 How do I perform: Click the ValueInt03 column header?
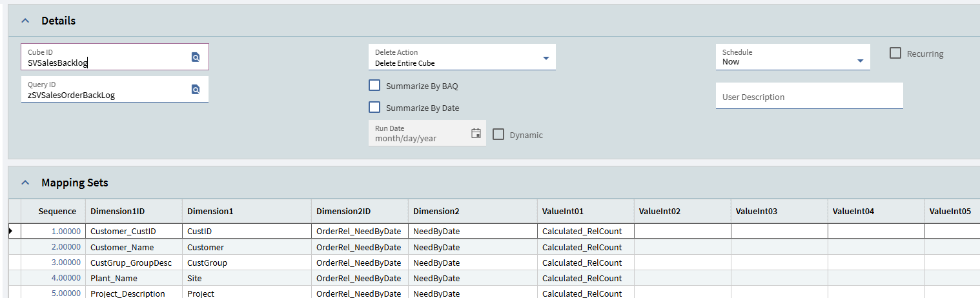click(x=779, y=211)
